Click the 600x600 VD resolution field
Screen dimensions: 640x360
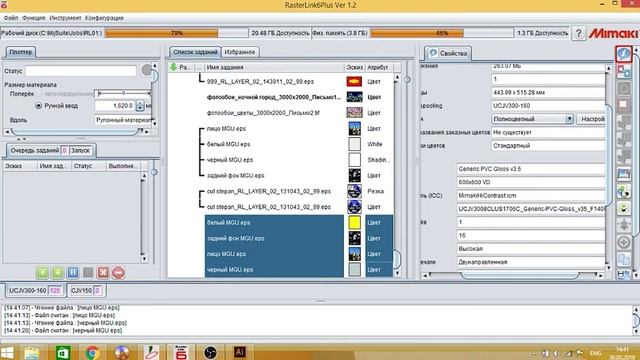(x=531, y=182)
